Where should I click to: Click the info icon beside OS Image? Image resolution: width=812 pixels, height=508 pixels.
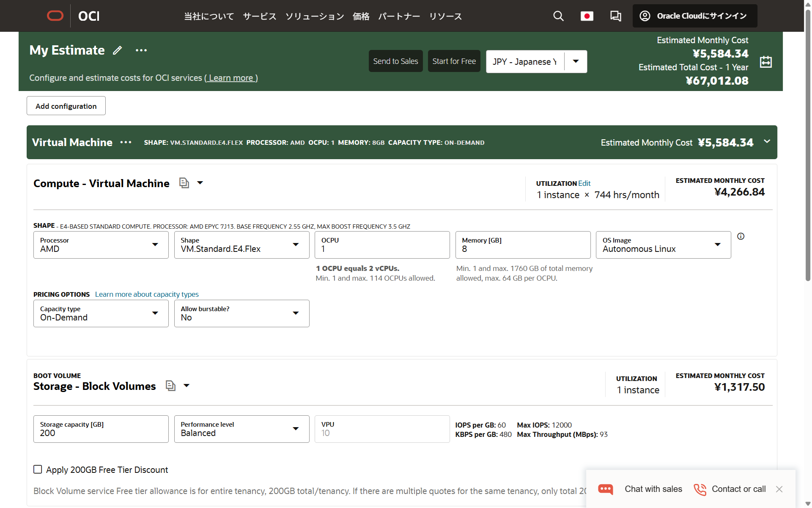click(x=741, y=236)
